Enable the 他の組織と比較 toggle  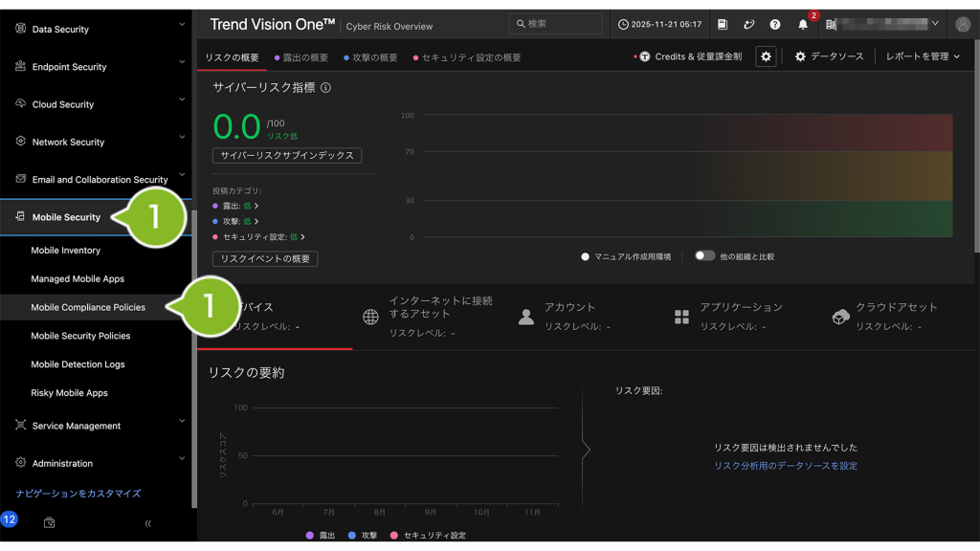tap(706, 254)
